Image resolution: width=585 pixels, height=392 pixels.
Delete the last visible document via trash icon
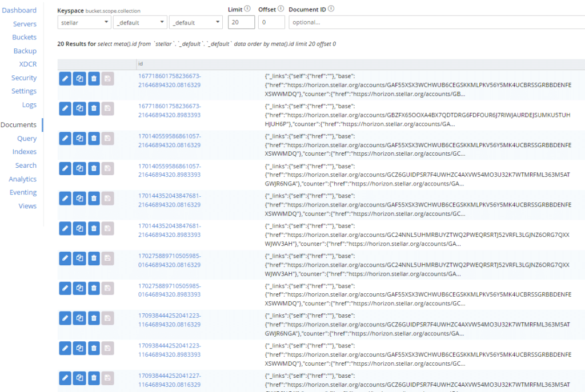[x=93, y=378]
